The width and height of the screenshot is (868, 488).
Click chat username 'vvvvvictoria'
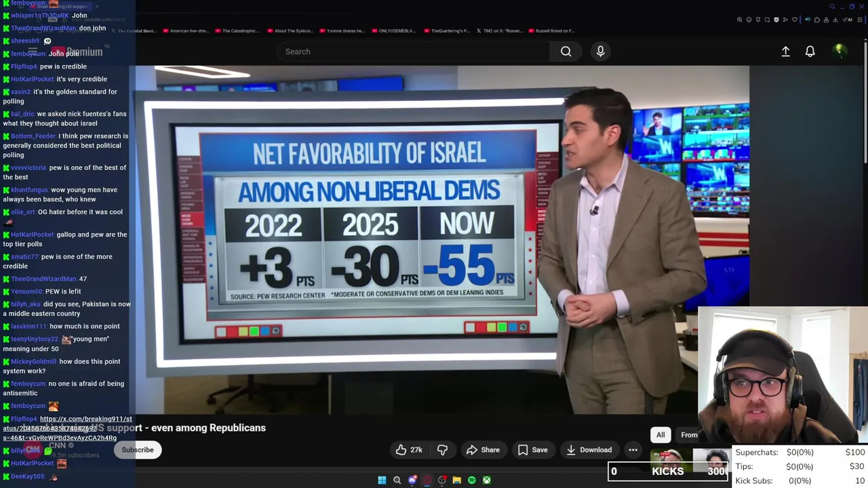point(28,167)
